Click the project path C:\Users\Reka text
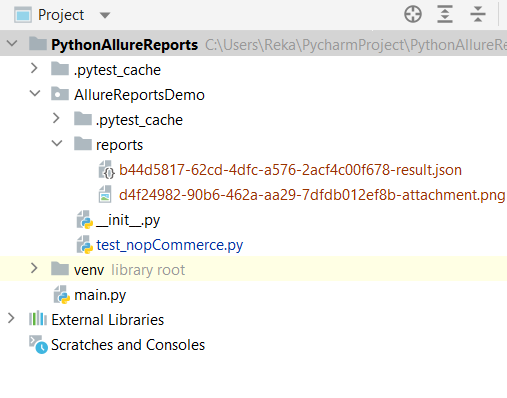Screen dimensions: 507x398 click(x=356, y=45)
